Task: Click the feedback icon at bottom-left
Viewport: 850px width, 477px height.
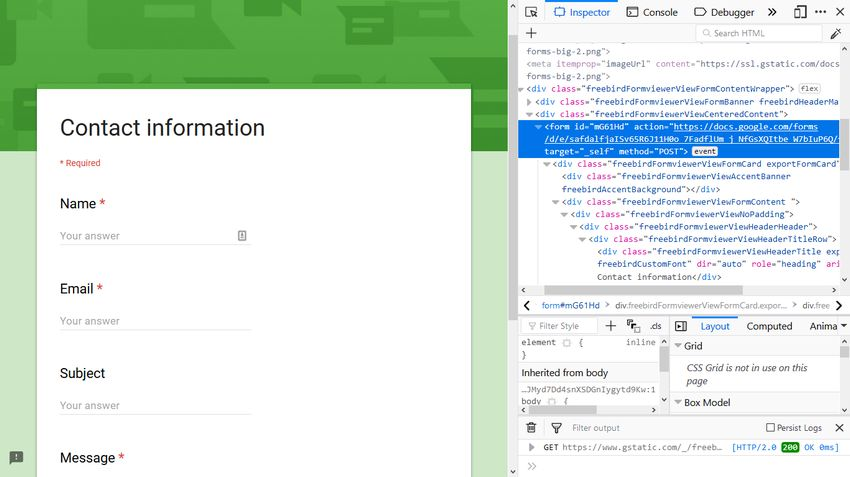Action: pos(16,457)
